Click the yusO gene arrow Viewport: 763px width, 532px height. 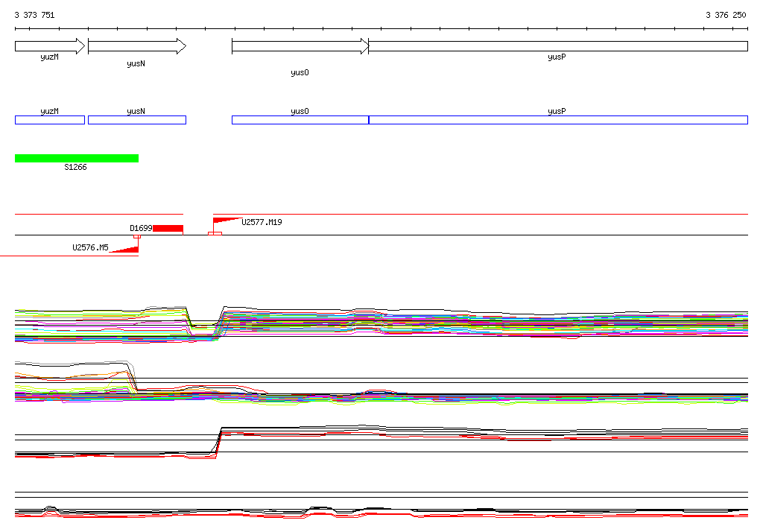300,46
